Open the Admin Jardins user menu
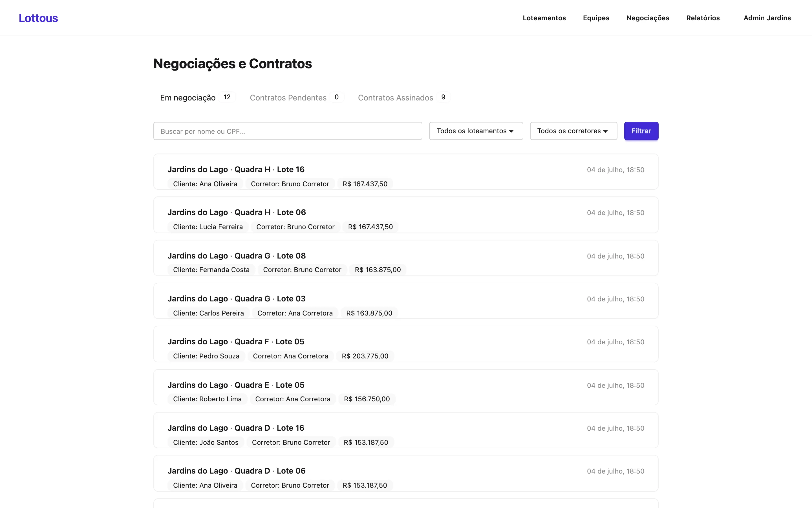 point(767,18)
